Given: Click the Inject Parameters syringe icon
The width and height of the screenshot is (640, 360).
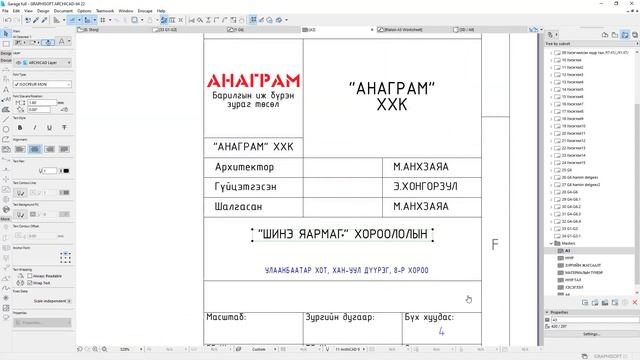Looking at the screenshot, I should pos(44,20).
